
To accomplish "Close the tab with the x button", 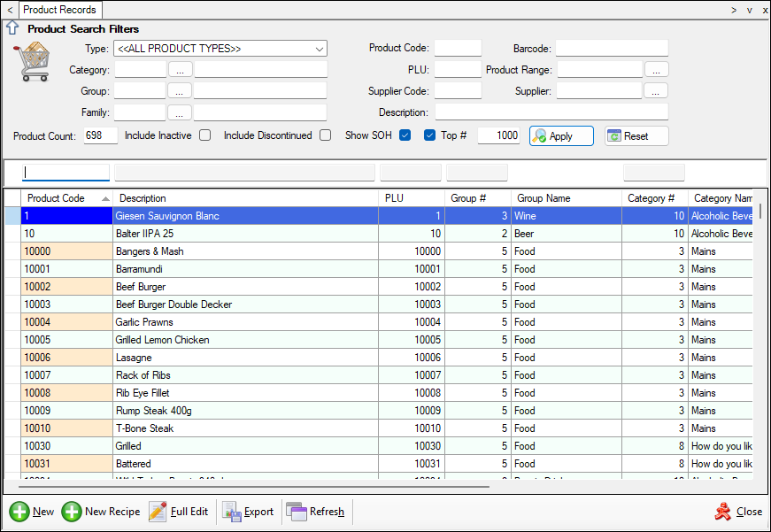I will click(x=765, y=10).
